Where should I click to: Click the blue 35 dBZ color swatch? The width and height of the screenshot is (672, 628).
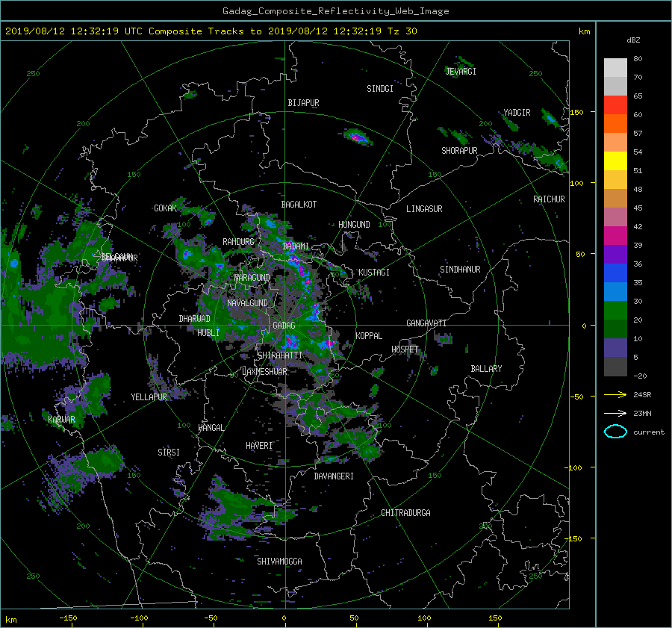pyautogui.click(x=615, y=273)
